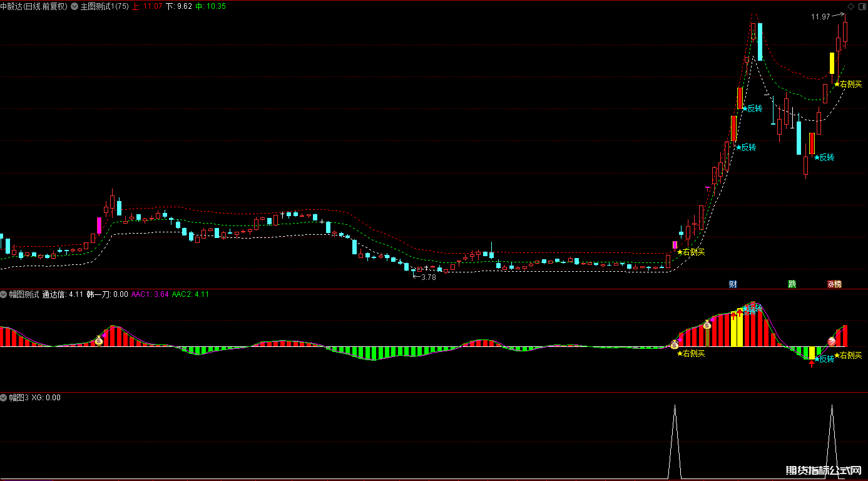Viewport: 868px width, 481px height.
Task: Click the first white XG signal spike
Action: [x=675, y=442]
